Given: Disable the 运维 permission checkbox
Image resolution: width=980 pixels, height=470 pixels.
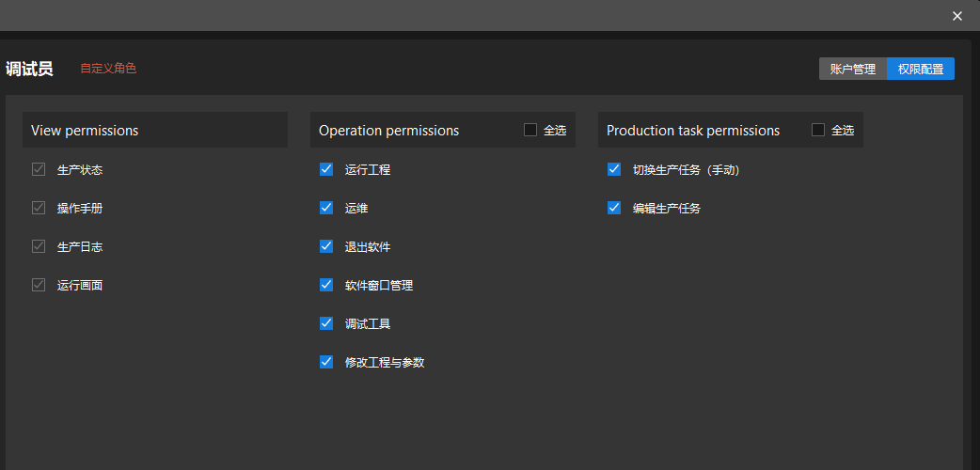Looking at the screenshot, I should coord(326,208).
